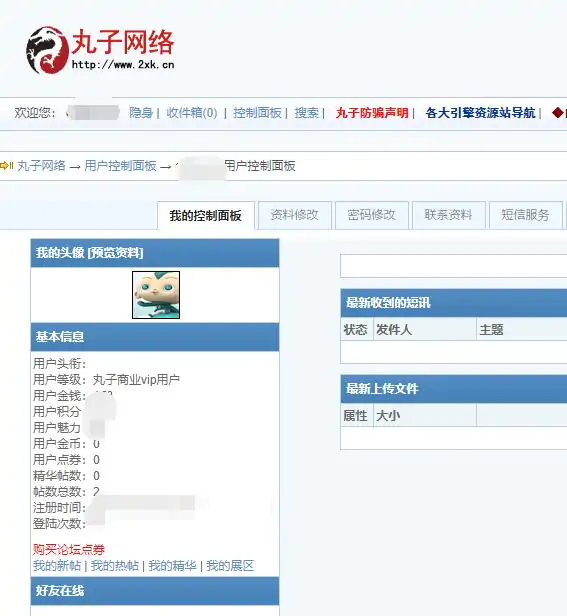
Task: Open 我的新帖 link
Action: pos(57,566)
